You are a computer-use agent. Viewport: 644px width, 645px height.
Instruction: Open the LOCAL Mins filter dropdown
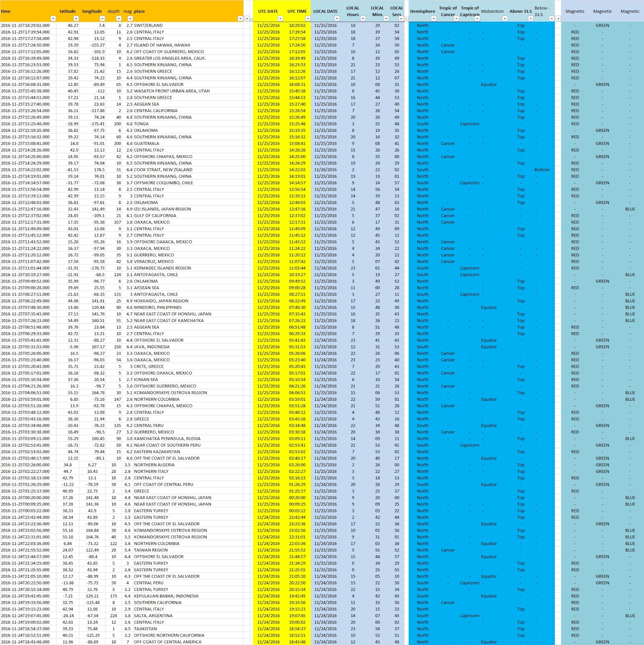tap(386, 19)
